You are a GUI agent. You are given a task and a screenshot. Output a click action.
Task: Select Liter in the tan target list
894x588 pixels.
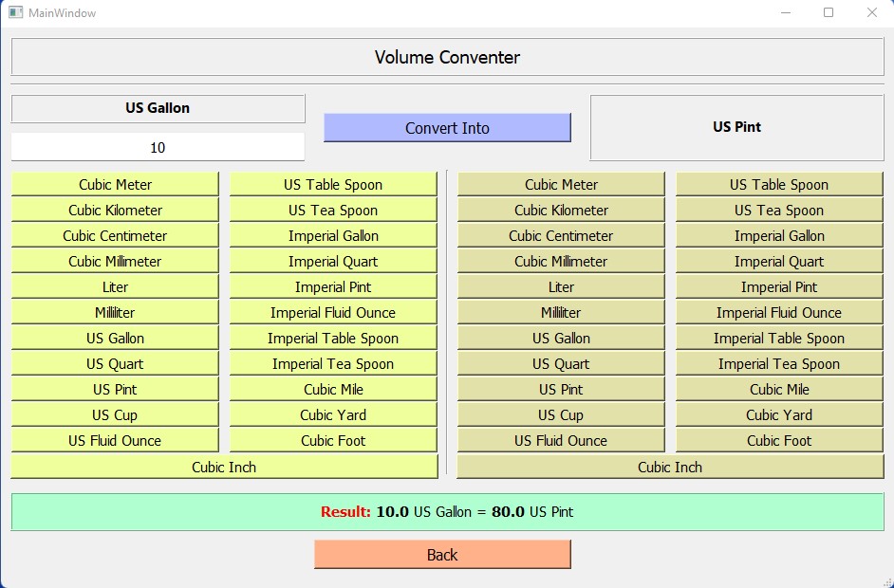(561, 287)
